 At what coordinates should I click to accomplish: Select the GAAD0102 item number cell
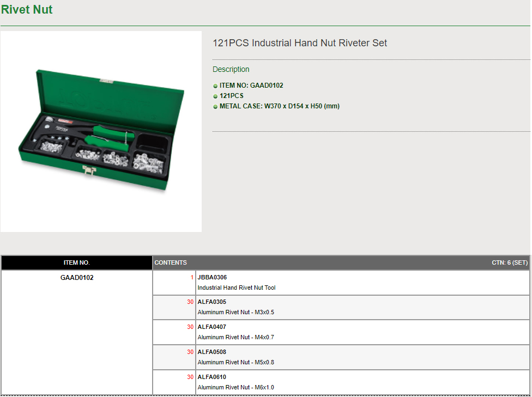pos(77,277)
